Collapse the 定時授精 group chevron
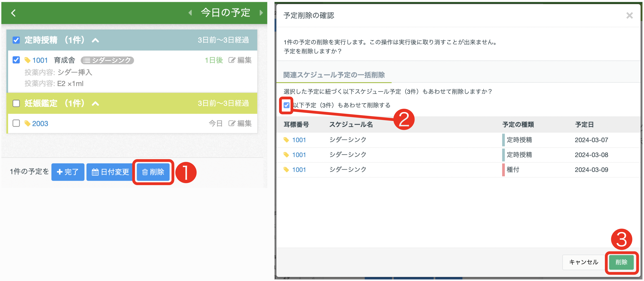Screen dimensions: 644x281 pos(96,40)
